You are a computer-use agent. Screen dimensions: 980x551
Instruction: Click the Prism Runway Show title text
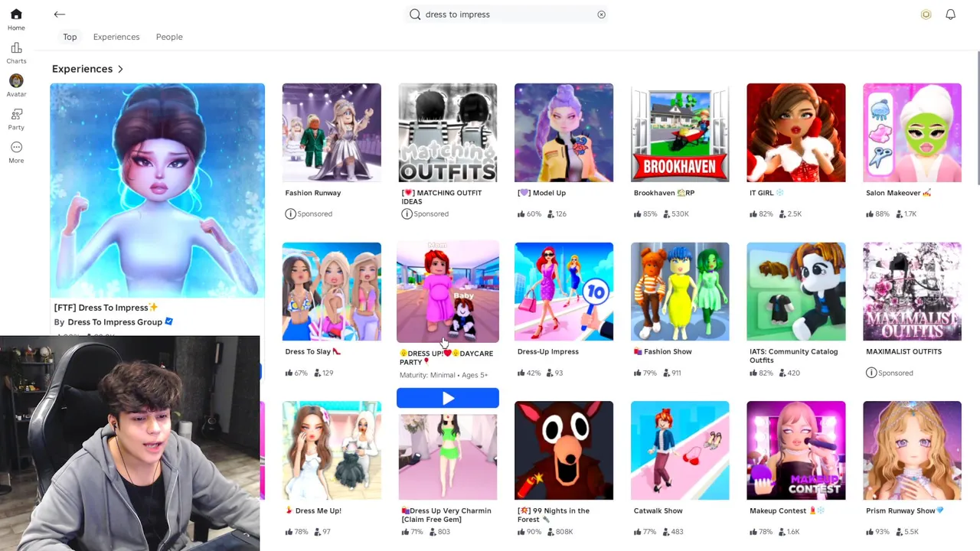click(905, 511)
